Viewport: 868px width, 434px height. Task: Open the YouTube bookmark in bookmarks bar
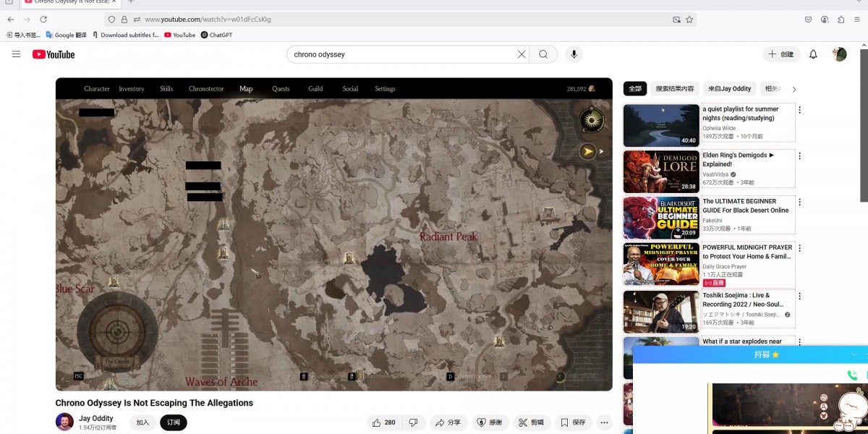pyautogui.click(x=180, y=35)
